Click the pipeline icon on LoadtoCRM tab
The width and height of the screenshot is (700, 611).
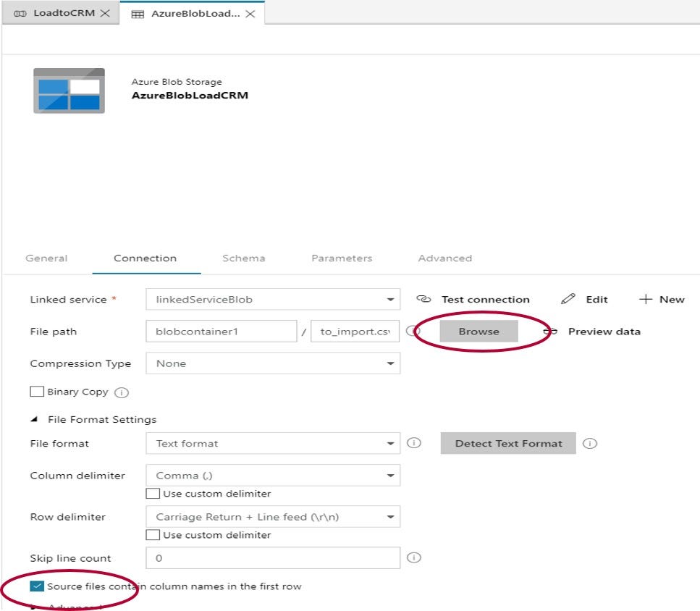click(x=20, y=13)
